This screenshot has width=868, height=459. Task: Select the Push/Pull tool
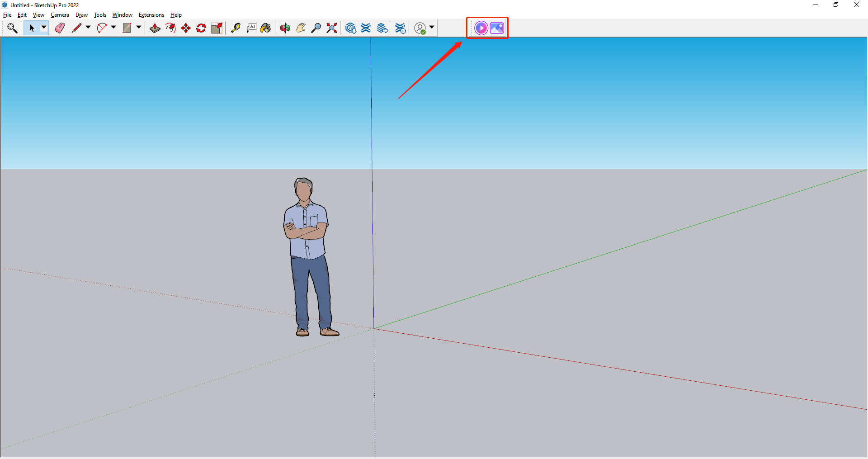click(155, 28)
